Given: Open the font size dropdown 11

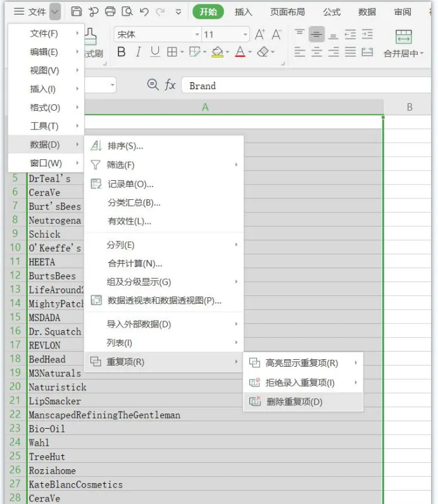Looking at the screenshot, I should point(245,34).
